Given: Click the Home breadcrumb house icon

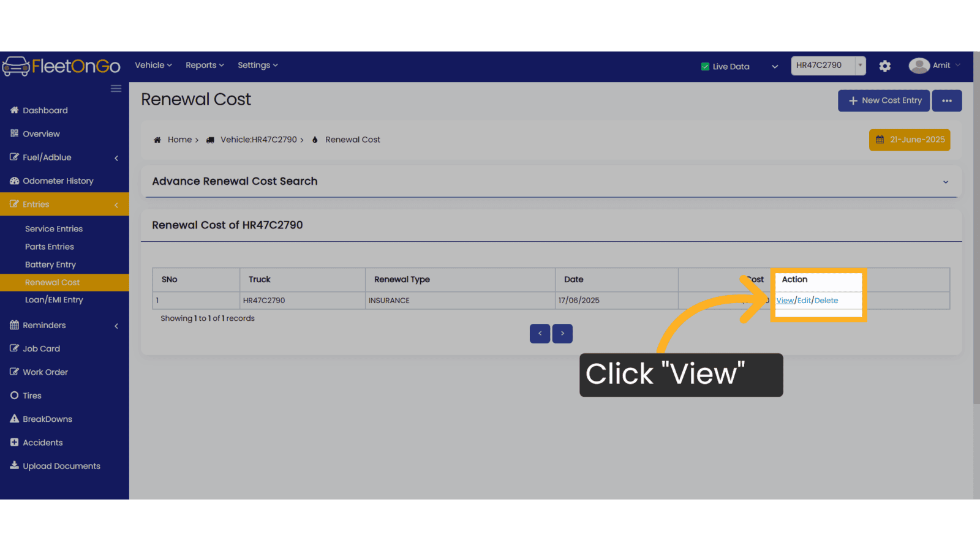Looking at the screenshot, I should coord(157,140).
